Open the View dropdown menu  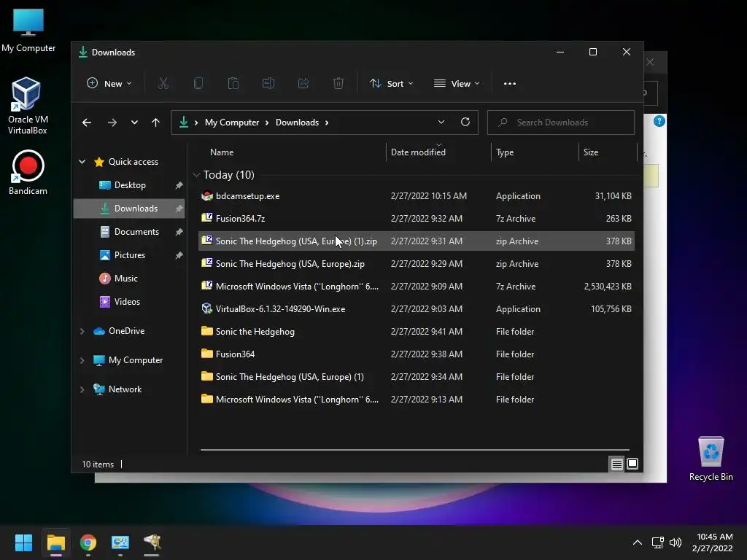(x=457, y=83)
